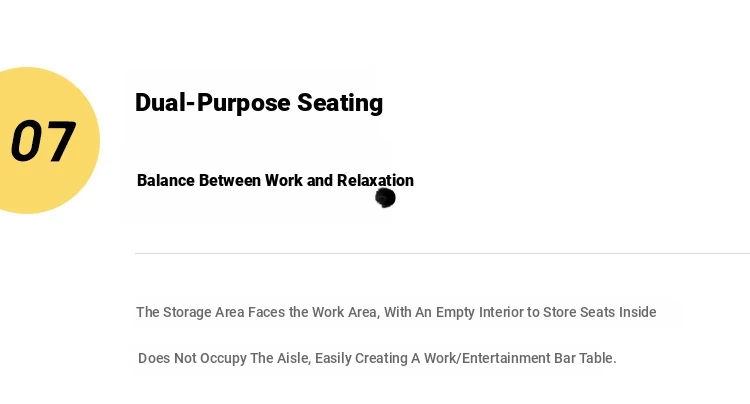Click the number 07 in the circle
The height and width of the screenshot is (404, 750).
click(x=43, y=141)
